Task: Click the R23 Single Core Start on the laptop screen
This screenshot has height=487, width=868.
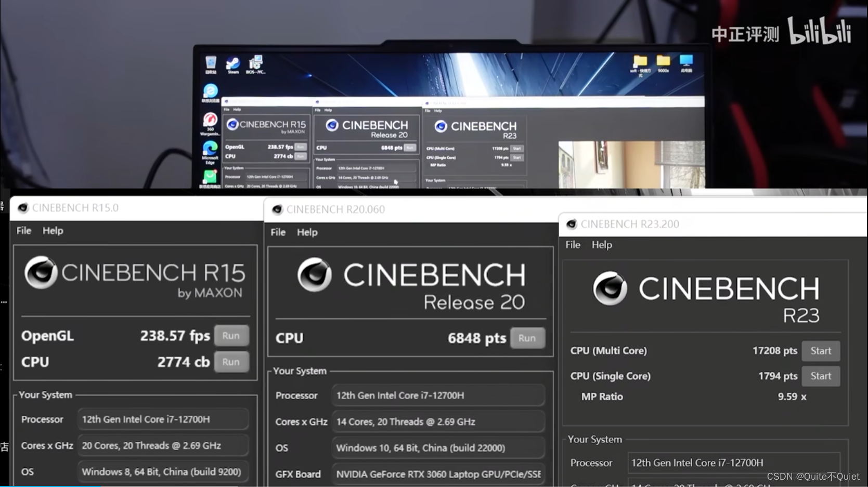Action: pyautogui.click(x=516, y=157)
